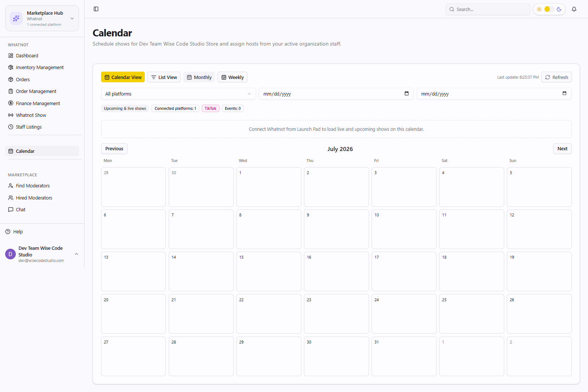Viewport: 588px width, 392px height.
Task: Select the July 1 day cell
Action: (x=269, y=187)
